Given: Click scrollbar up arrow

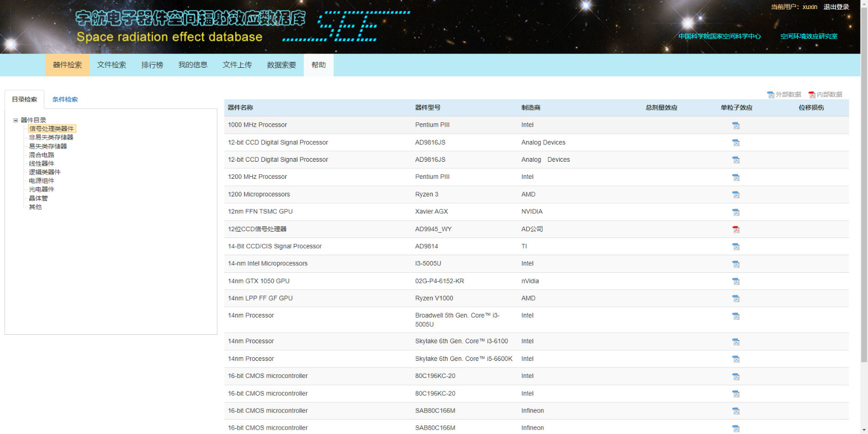Looking at the screenshot, I should tap(864, 3).
